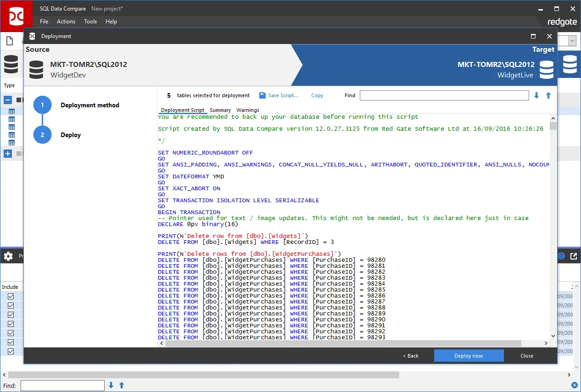Open the Actions menu
The height and width of the screenshot is (392, 581).
click(66, 21)
